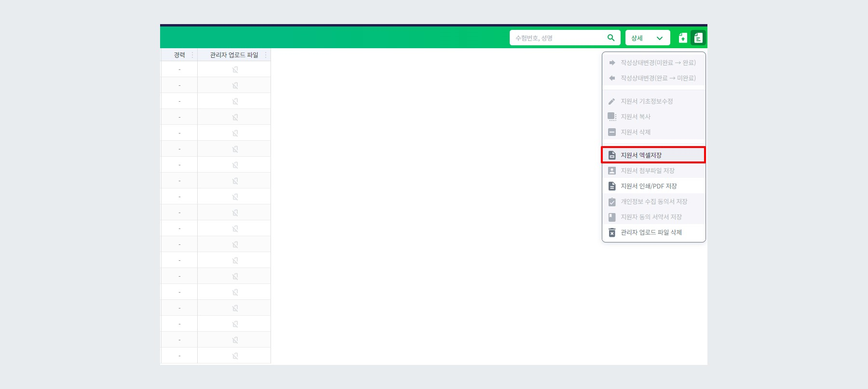Click the upload file icon in header

pyautogui.click(x=683, y=38)
